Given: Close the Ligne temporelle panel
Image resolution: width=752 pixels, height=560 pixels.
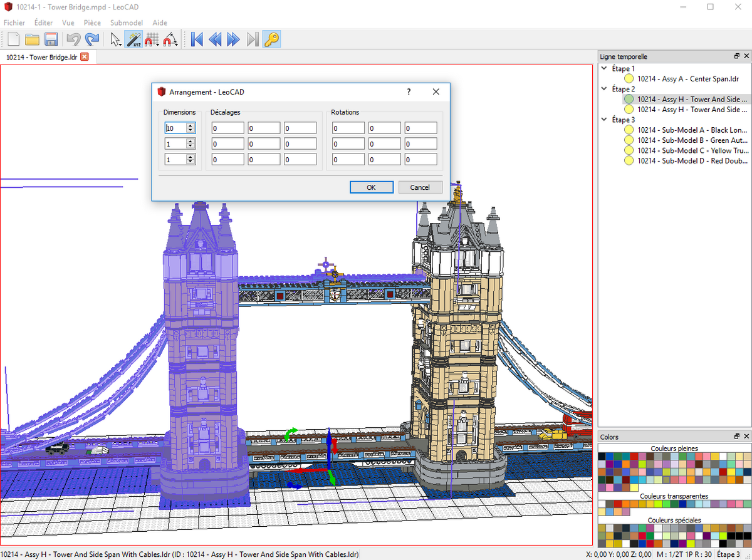Looking at the screenshot, I should [x=746, y=56].
